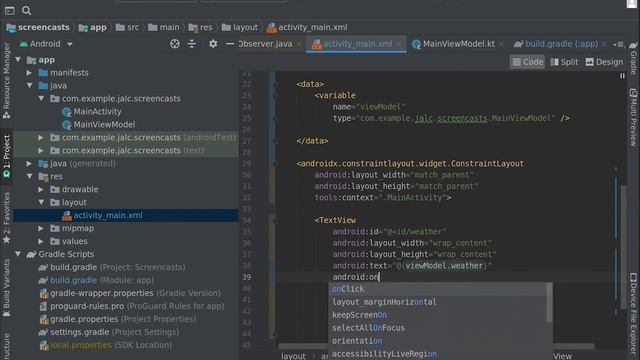
Task: Choose keepScreenOn completion suggestion
Action: (x=437, y=315)
